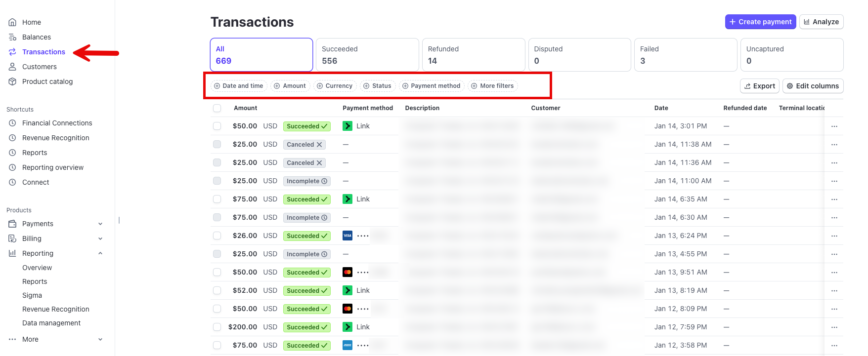Screen dimensions: 868x356
Task: Collapse the Reporting section chevron
Action: pos(100,253)
